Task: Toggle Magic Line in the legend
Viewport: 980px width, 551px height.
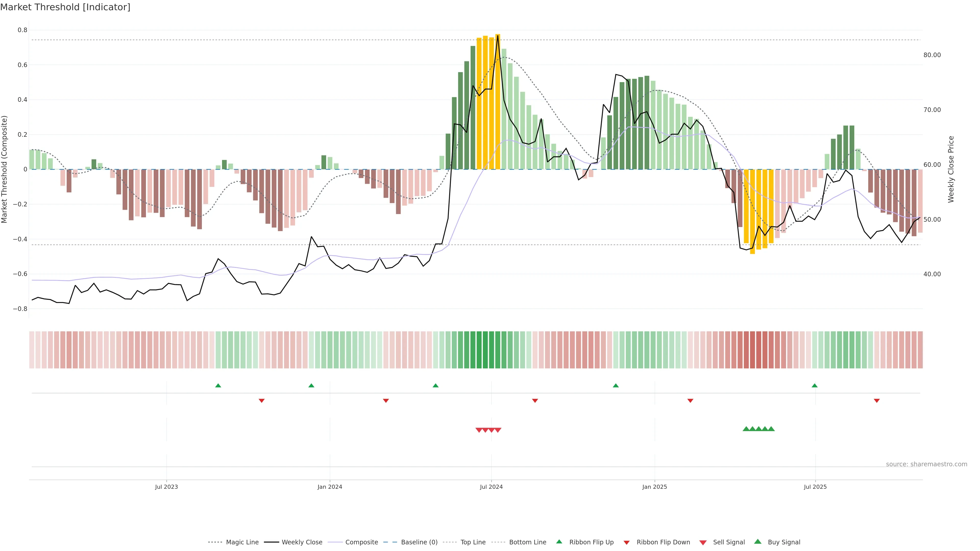Action: (x=242, y=542)
